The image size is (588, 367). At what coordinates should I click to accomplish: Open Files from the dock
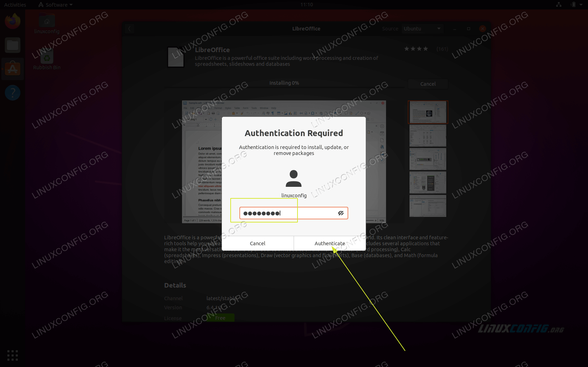coord(13,45)
